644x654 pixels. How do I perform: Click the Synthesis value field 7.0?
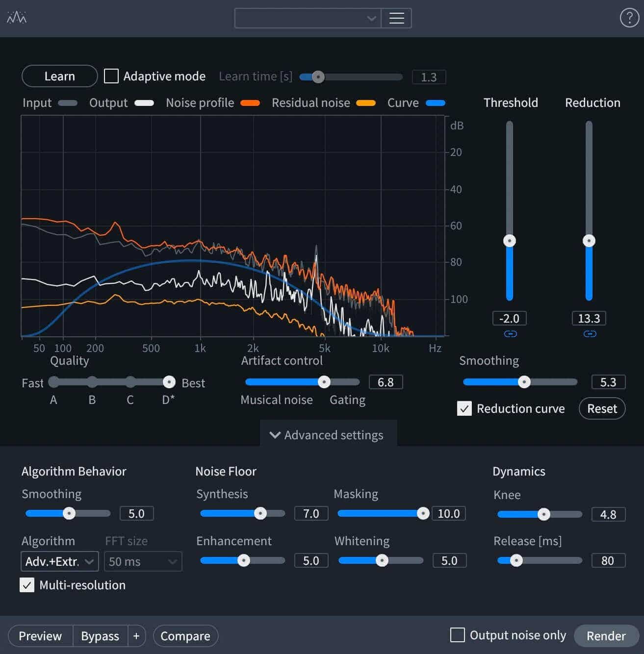[x=311, y=513]
